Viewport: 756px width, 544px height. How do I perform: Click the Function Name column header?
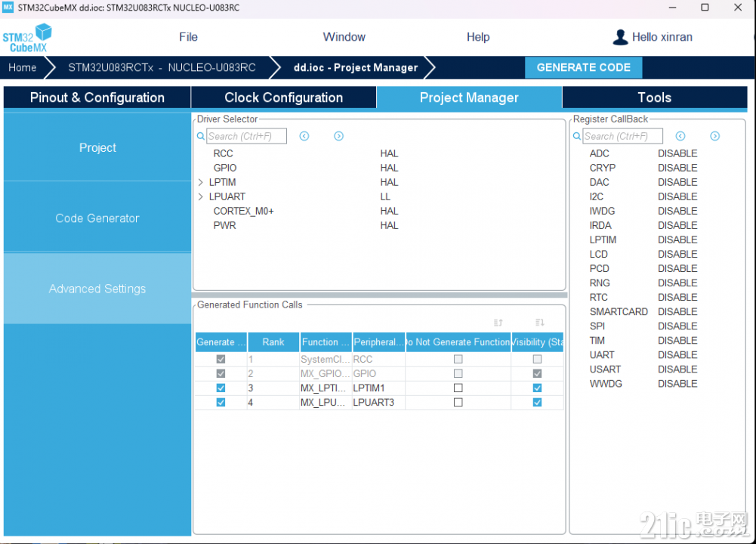click(x=326, y=342)
